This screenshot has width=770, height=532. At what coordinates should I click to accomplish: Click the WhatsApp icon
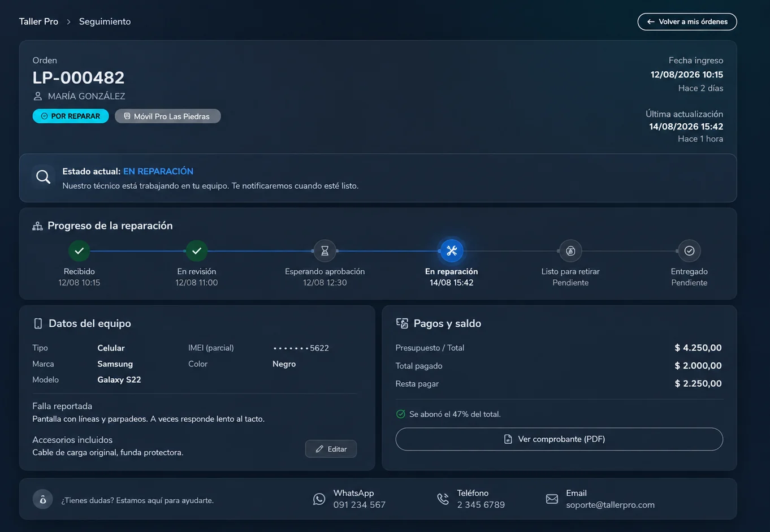pyautogui.click(x=319, y=499)
